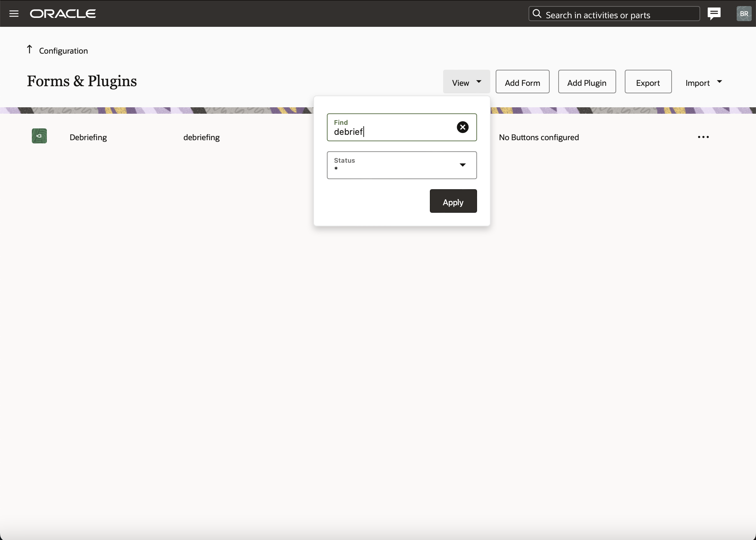The width and height of the screenshot is (756, 540).
Task: Open the chat messages icon
Action: (x=714, y=14)
